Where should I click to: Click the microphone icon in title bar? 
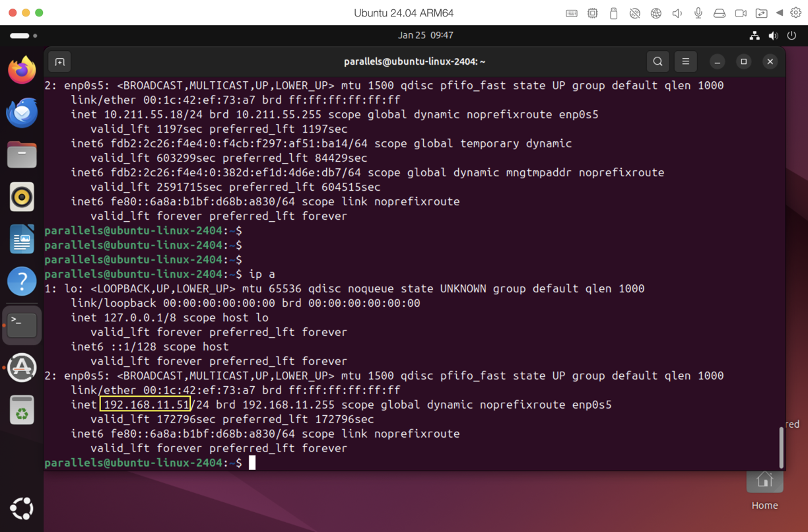pyautogui.click(x=698, y=13)
